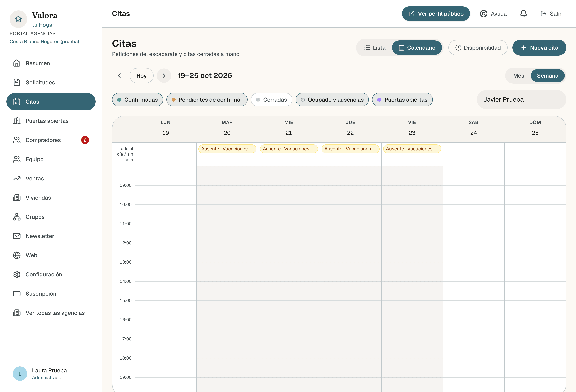Click the Puertas abiertas door icon
This screenshot has height=392, width=576.
17,121
